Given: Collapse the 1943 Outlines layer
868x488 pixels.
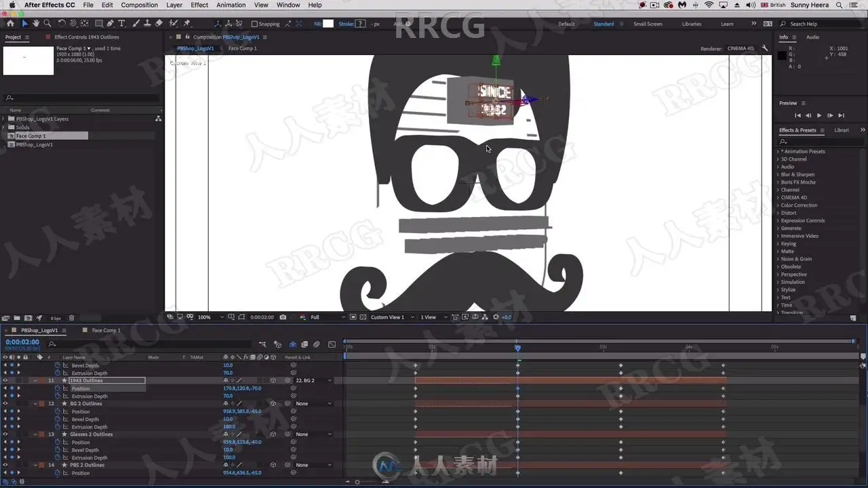Looking at the screenshot, I should click(35, 381).
